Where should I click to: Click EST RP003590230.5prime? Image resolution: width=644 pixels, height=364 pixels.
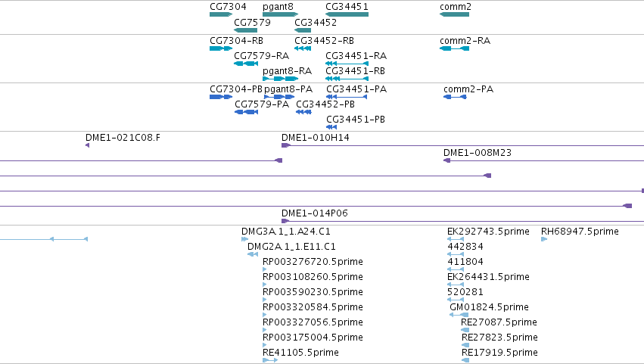coord(265,300)
